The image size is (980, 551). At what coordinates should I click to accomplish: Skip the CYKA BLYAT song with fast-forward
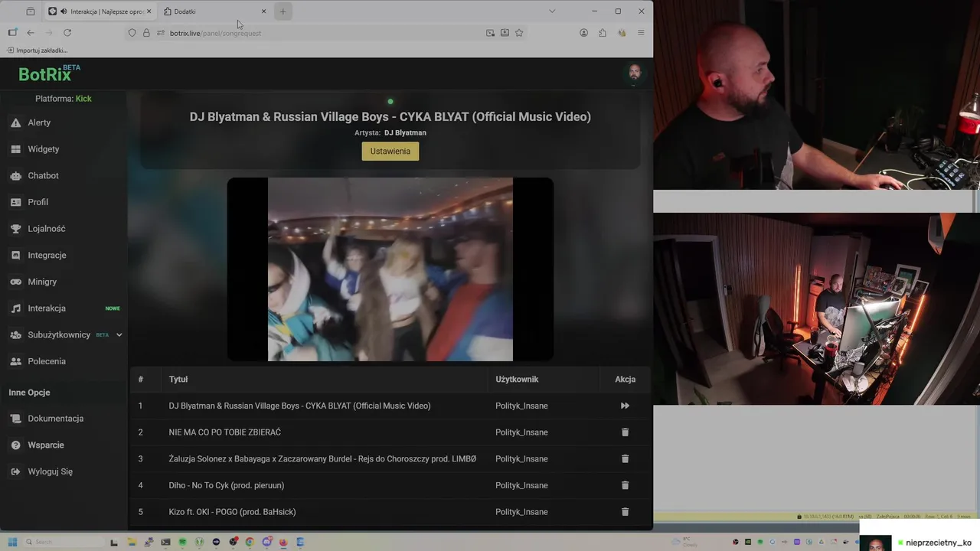click(x=625, y=406)
